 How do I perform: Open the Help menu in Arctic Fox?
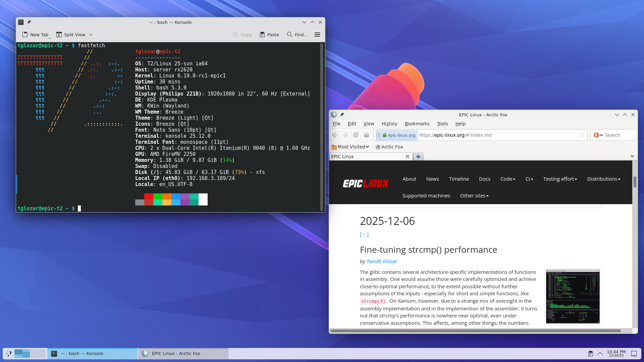pyautogui.click(x=461, y=124)
